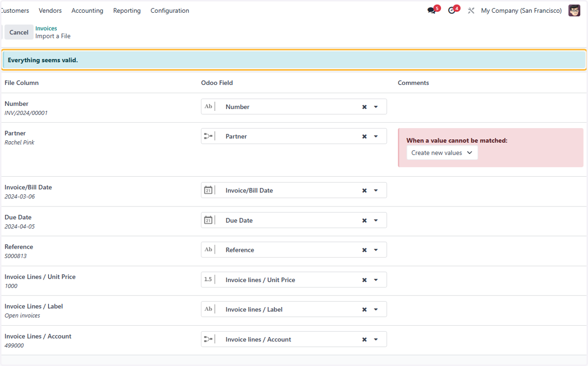
Task: Click the relation icon beside Invoice lines / Account
Action: [x=208, y=339]
